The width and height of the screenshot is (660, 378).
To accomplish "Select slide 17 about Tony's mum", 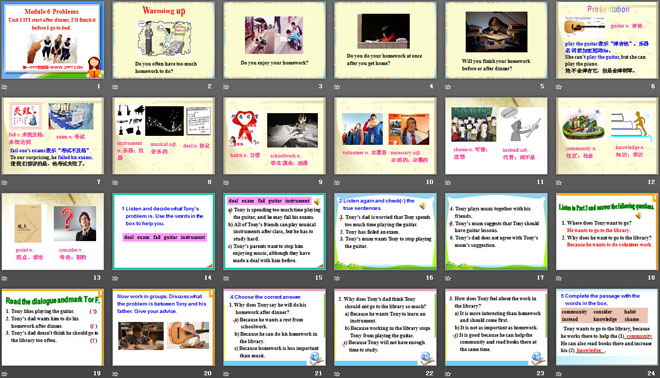I will [496, 232].
